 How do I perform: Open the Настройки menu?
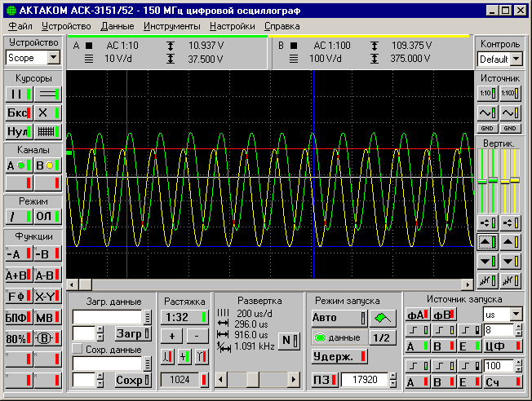(232, 26)
